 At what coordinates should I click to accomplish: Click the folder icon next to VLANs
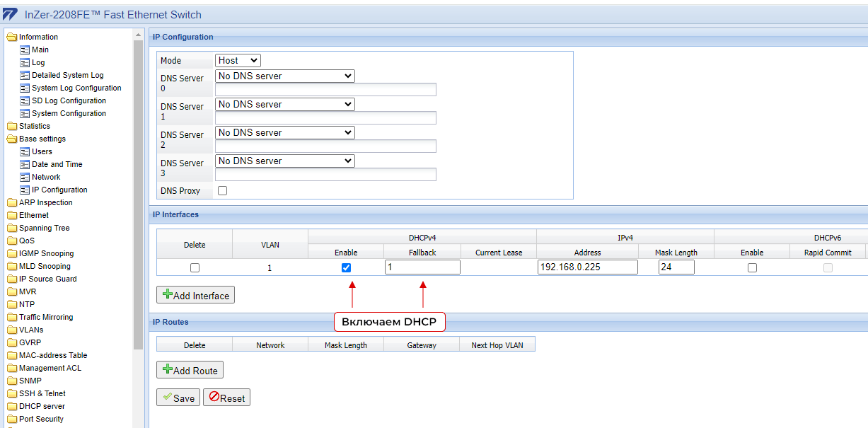pyautogui.click(x=11, y=330)
